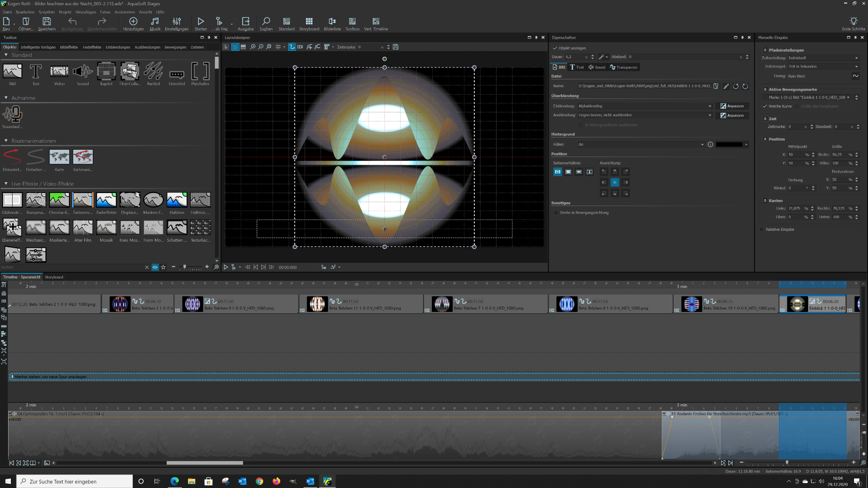
Task: Click the Ausgabe toolbar button
Action: (x=246, y=24)
